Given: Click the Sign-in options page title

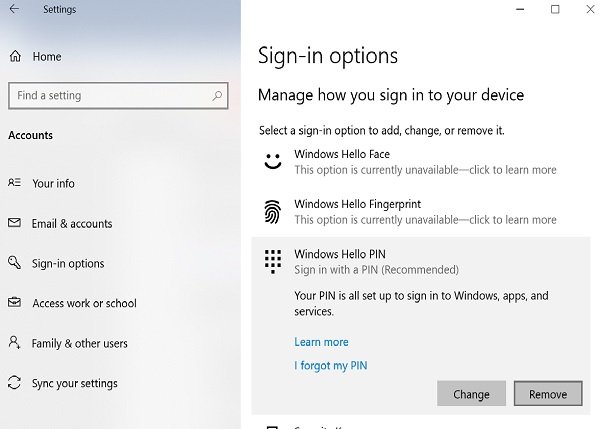Looking at the screenshot, I should 328,56.
